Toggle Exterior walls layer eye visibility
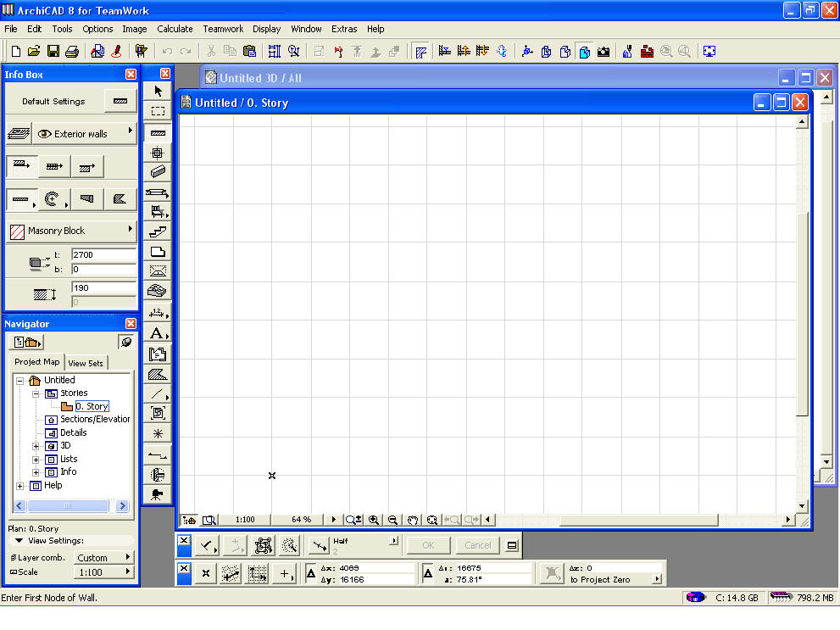This screenshot has width=840, height=630. [x=44, y=134]
